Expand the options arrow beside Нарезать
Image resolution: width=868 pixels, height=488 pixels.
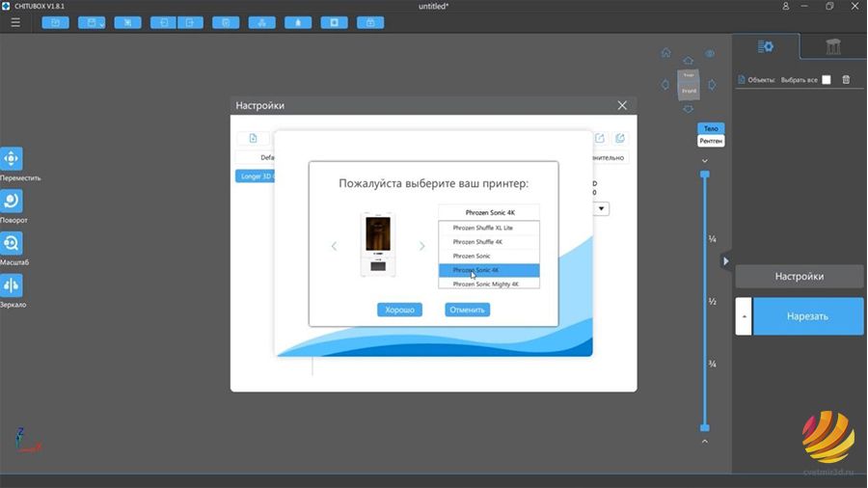point(744,316)
